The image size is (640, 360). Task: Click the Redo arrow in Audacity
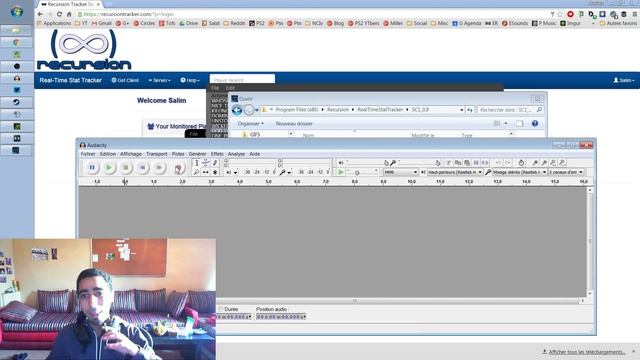click(x=507, y=163)
